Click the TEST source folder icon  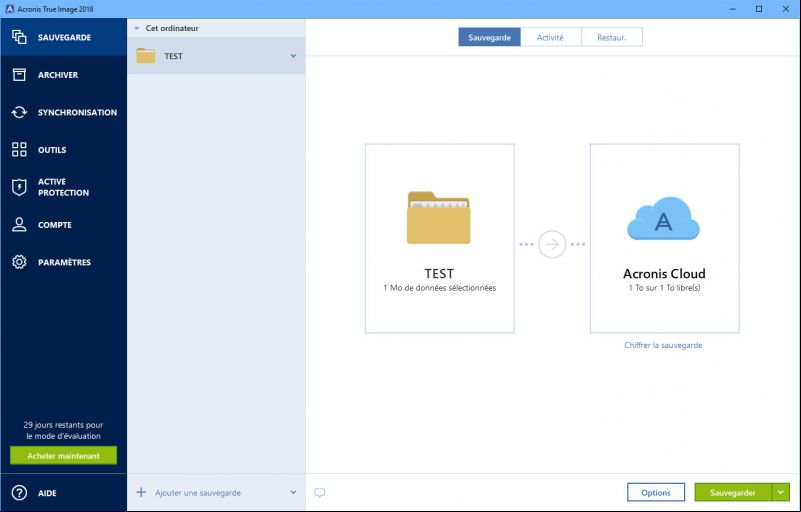439,218
